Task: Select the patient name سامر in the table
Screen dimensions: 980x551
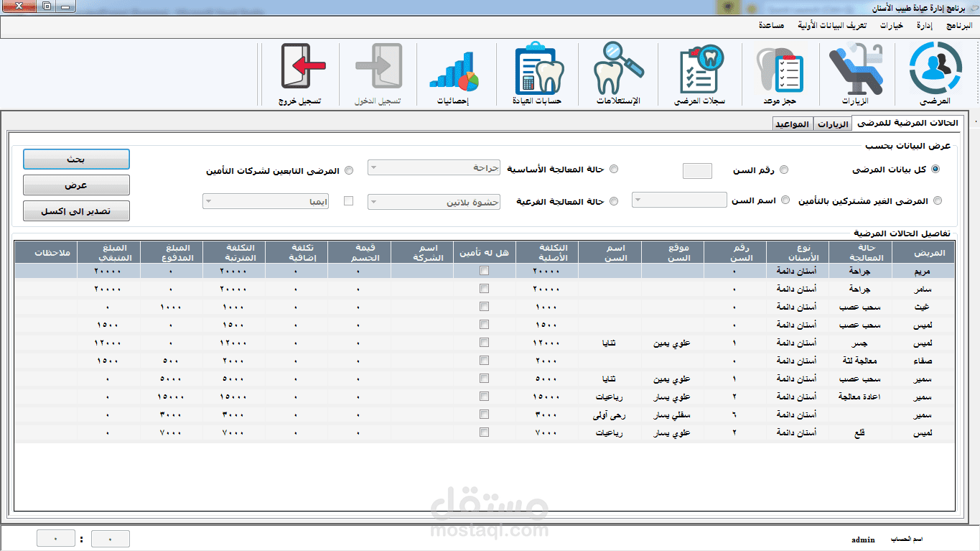Action: coord(923,289)
